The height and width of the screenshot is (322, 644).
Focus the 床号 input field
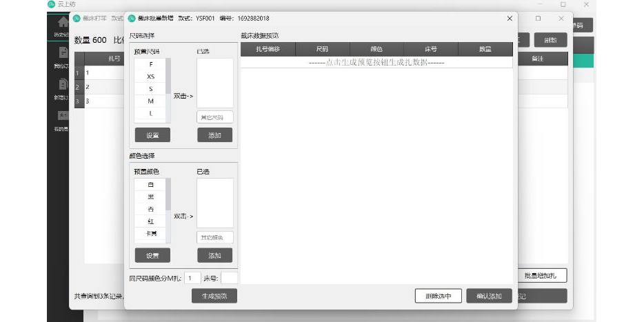coord(229,278)
